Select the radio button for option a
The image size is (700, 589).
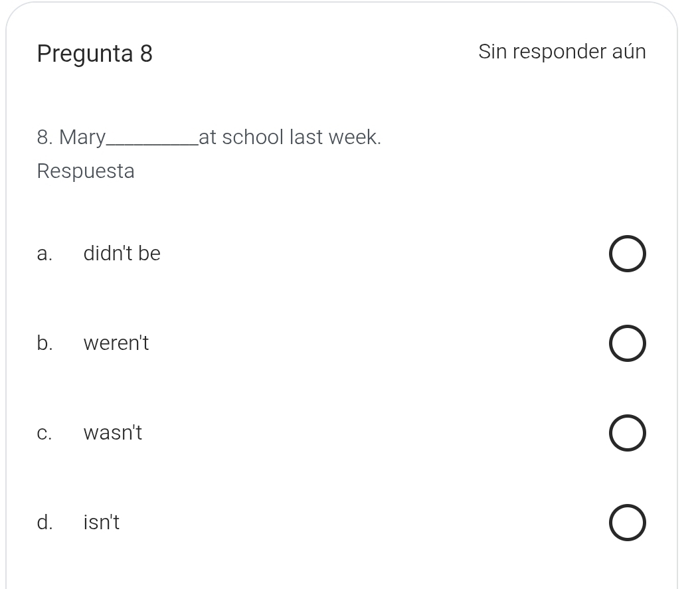coord(628,253)
